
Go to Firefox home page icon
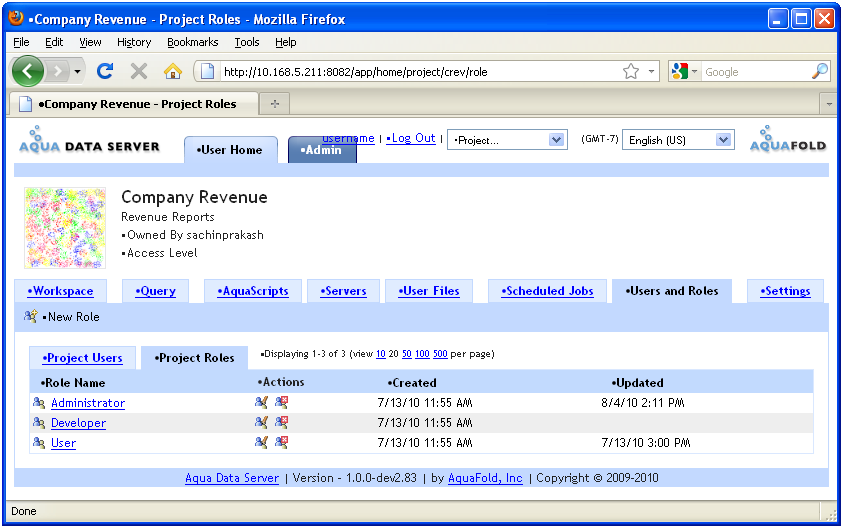coord(172,71)
